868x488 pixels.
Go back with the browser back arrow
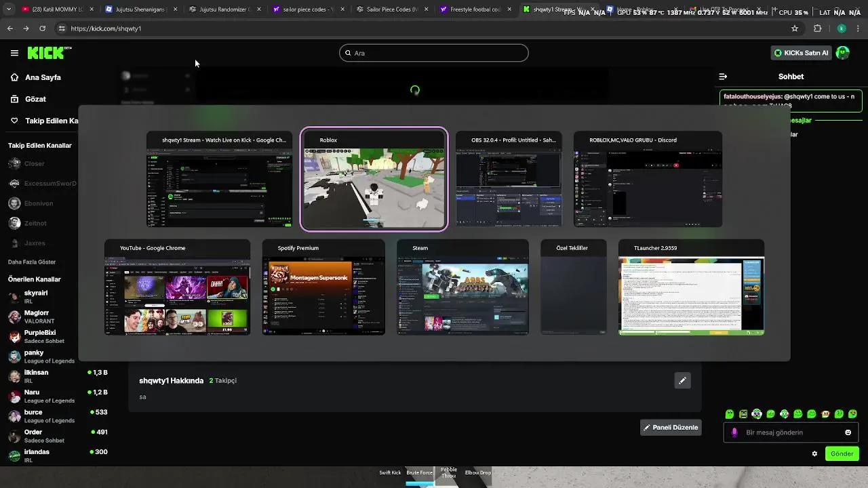click(x=9, y=28)
